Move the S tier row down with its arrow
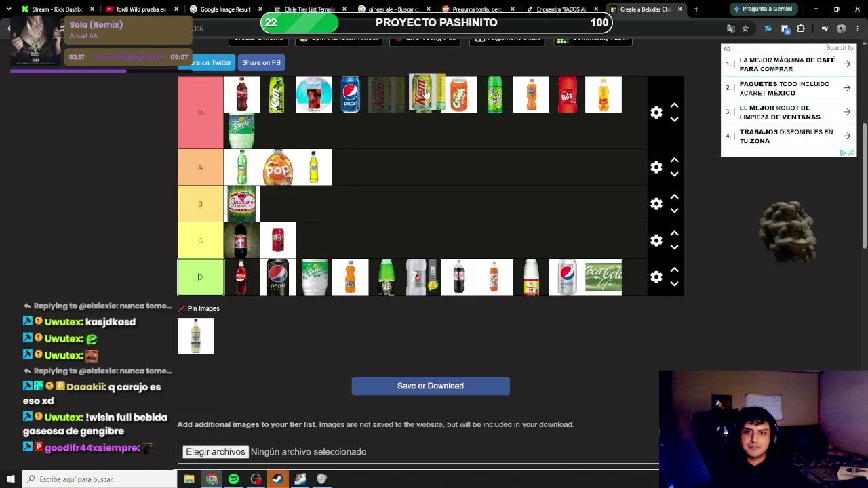 tap(674, 119)
